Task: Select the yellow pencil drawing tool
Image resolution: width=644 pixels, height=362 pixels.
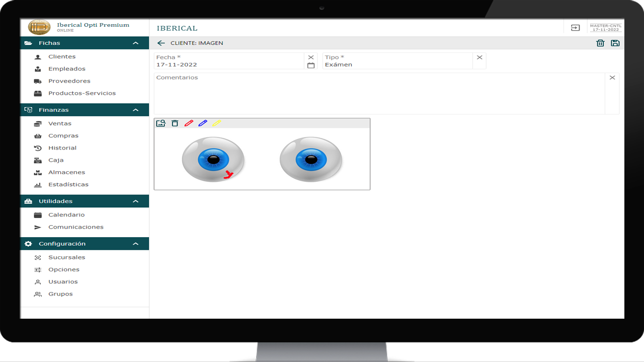Action: point(216,123)
